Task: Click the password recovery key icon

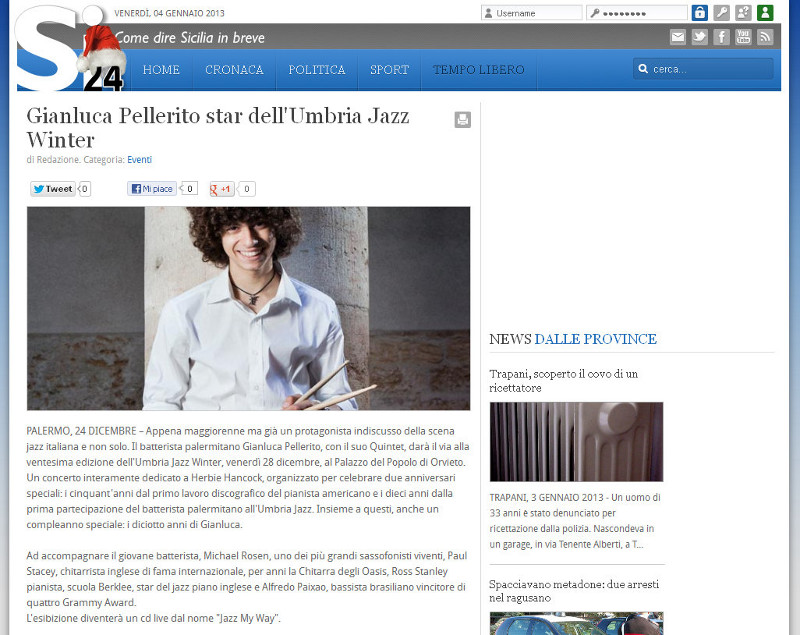Action: point(721,13)
